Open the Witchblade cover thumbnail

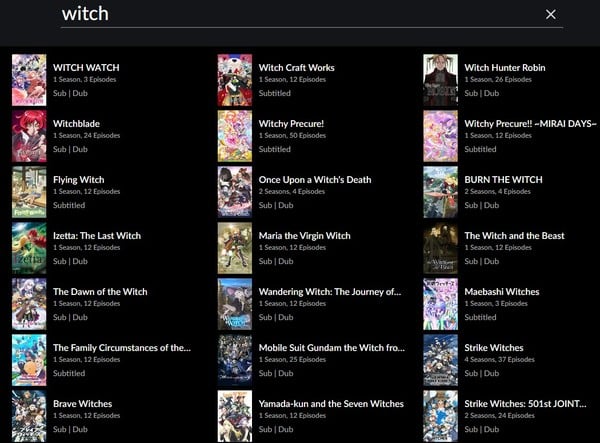(x=29, y=136)
